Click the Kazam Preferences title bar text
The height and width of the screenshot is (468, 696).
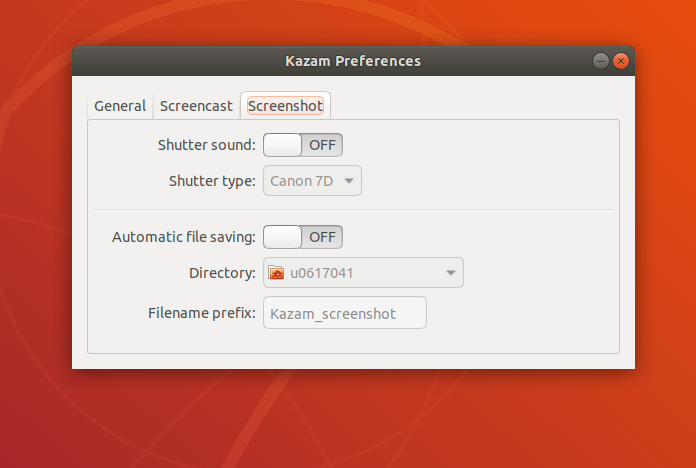pos(353,61)
